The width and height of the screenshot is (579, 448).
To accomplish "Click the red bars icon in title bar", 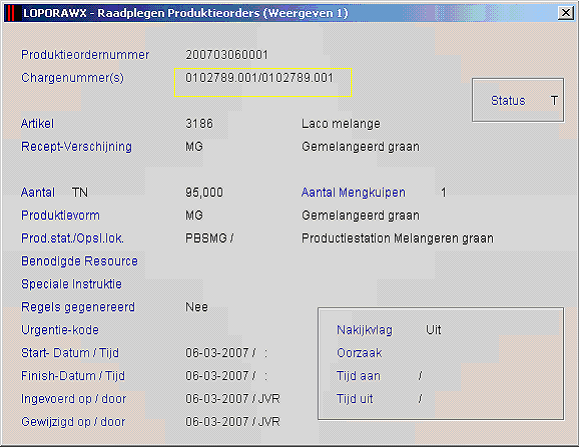I will click(x=11, y=13).
